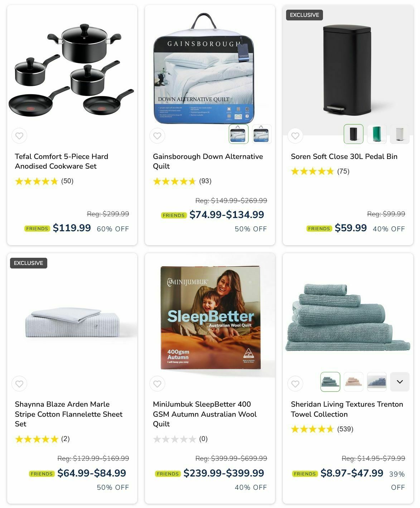Pick the blue Sheridan towel colour swatch

[x=377, y=382]
